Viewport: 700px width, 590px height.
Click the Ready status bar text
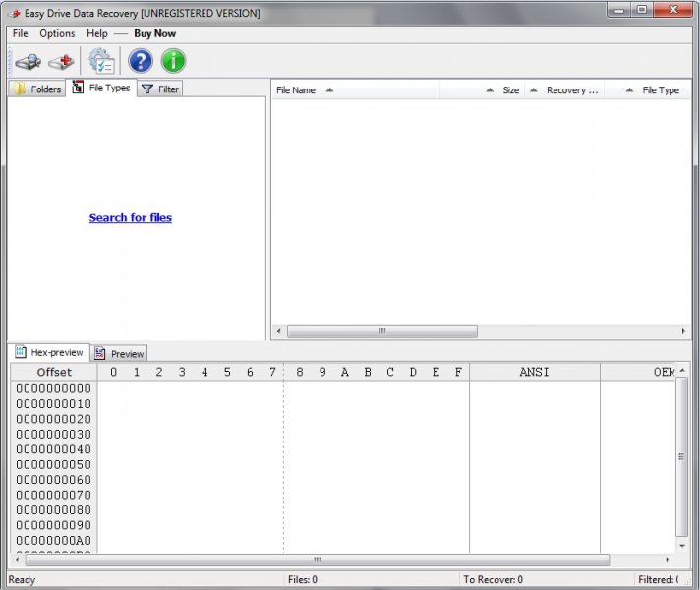pyautogui.click(x=22, y=580)
